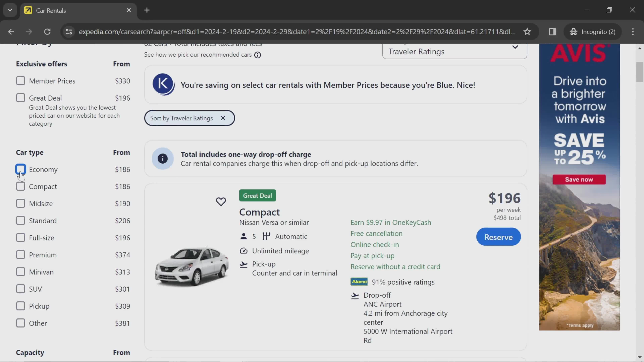Click the $498 total text
The width and height of the screenshot is (644, 362).
tap(507, 218)
